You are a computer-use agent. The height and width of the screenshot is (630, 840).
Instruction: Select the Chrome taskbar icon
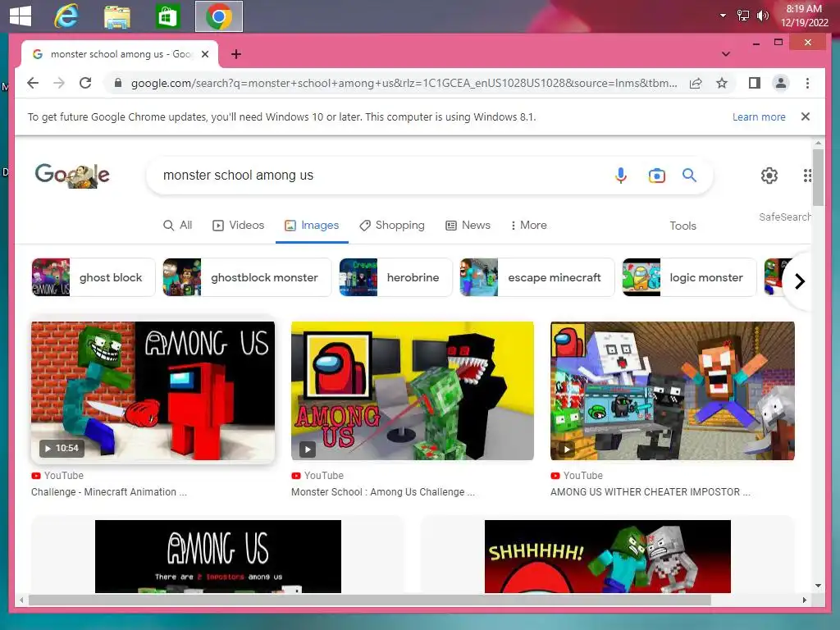click(x=218, y=16)
